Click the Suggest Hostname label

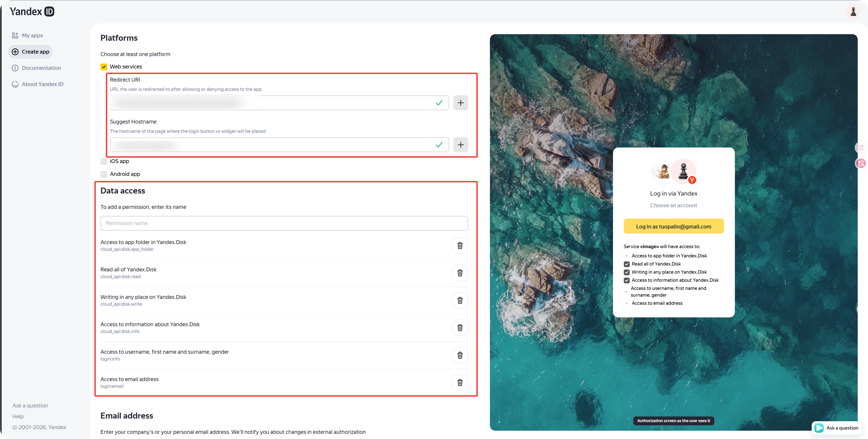(x=133, y=122)
